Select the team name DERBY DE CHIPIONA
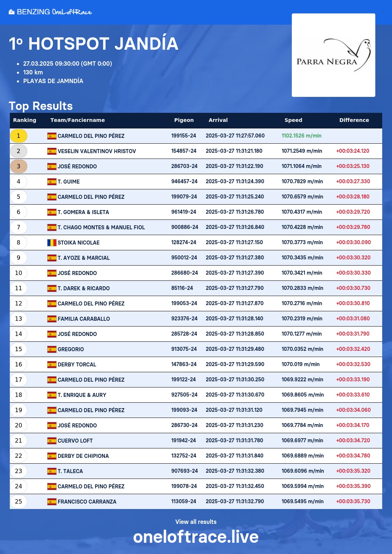The width and height of the screenshot is (392, 554). coord(83,456)
